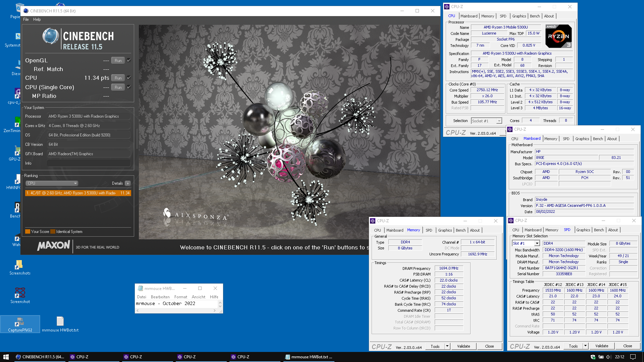Click the Your Score orange legend swatch

point(28,232)
